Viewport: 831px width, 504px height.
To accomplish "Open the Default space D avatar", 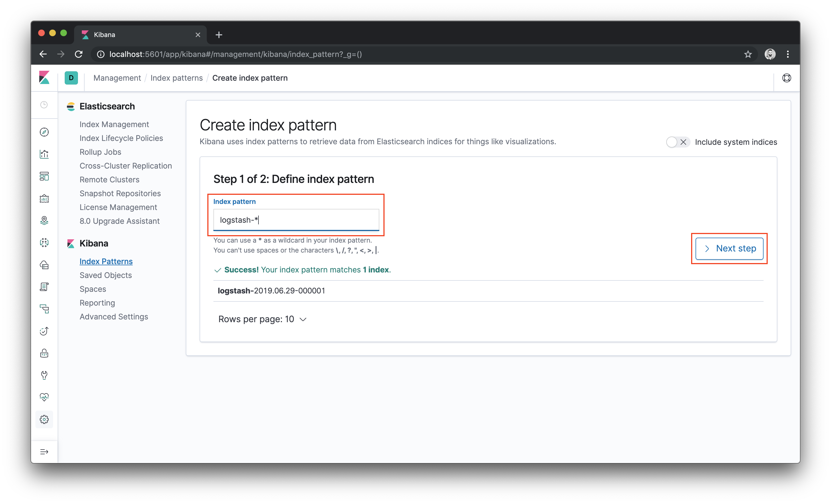I will [71, 78].
